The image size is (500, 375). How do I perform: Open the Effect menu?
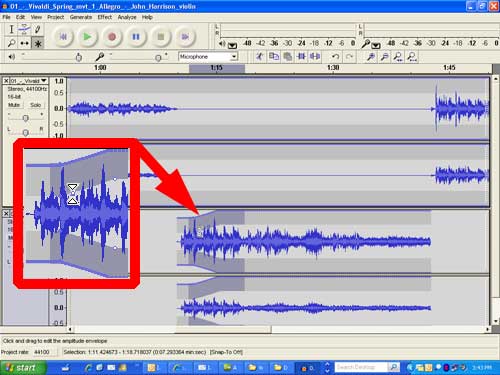105,17
